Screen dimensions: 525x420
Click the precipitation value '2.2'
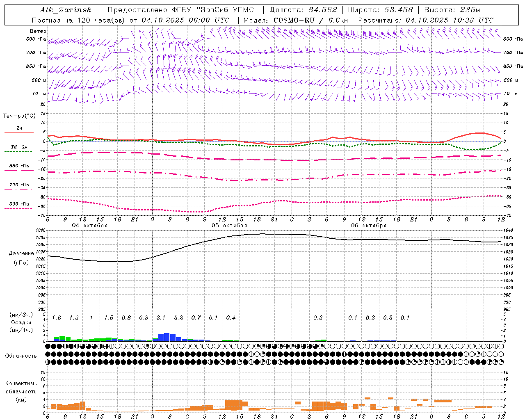[x=178, y=318]
